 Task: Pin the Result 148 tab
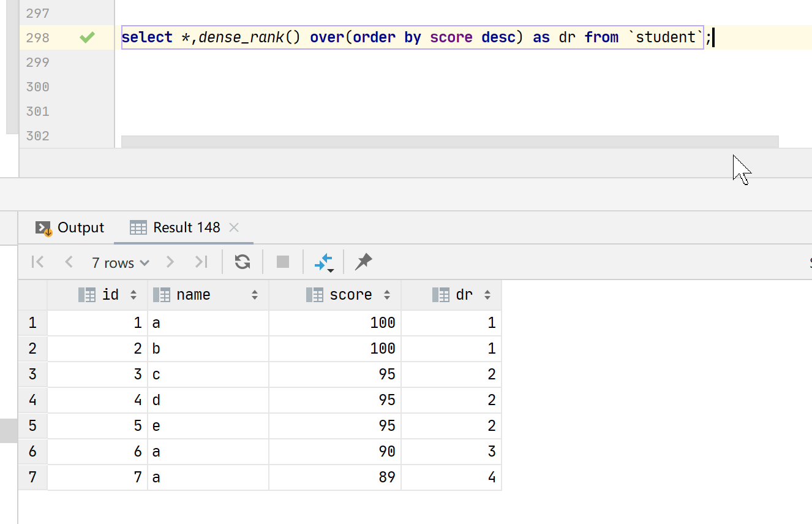tap(363, 262)
